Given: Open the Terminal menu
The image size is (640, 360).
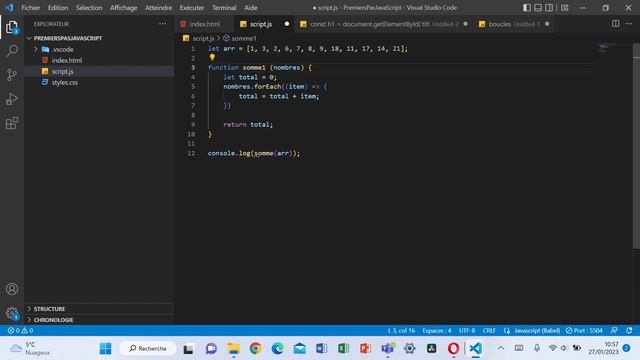Looking at the screenshot, I should tap(224, 8).
